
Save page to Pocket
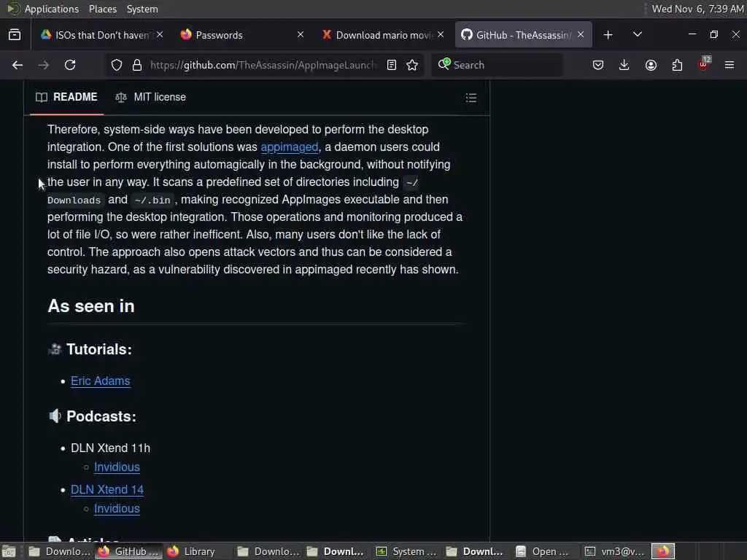(x=598, y=65)
